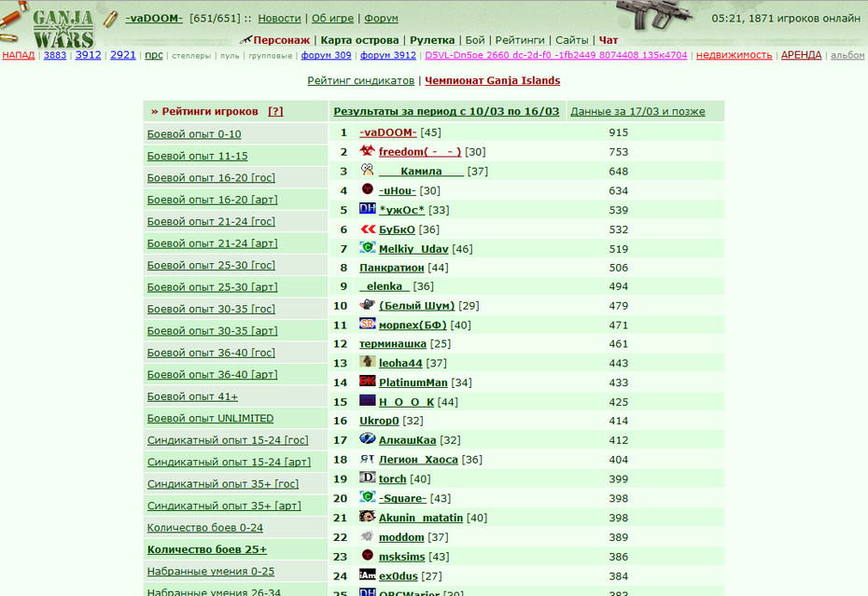Viewport: 868px width, 596px height.
Task: Open the Новости link
Action: 280,19
